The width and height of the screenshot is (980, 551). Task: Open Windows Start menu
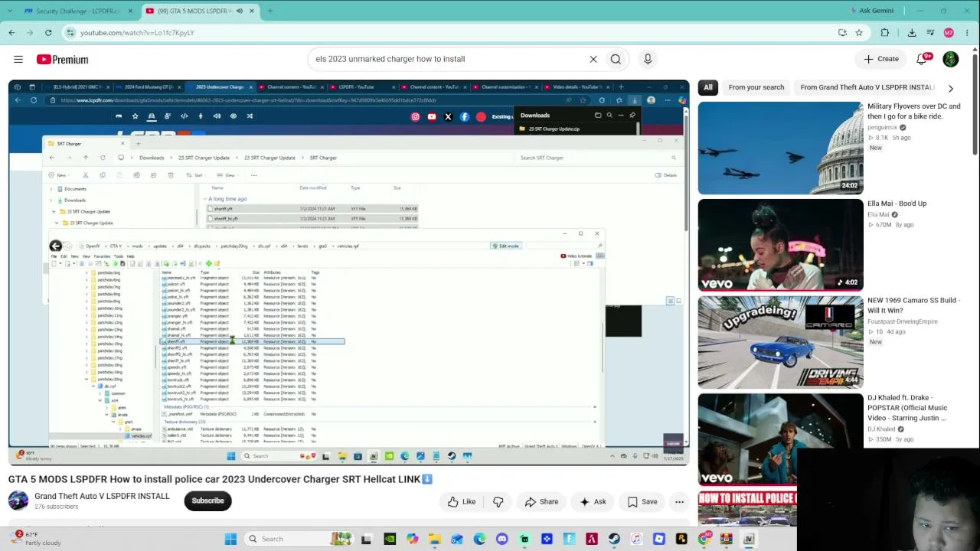(x=230, y=539)
